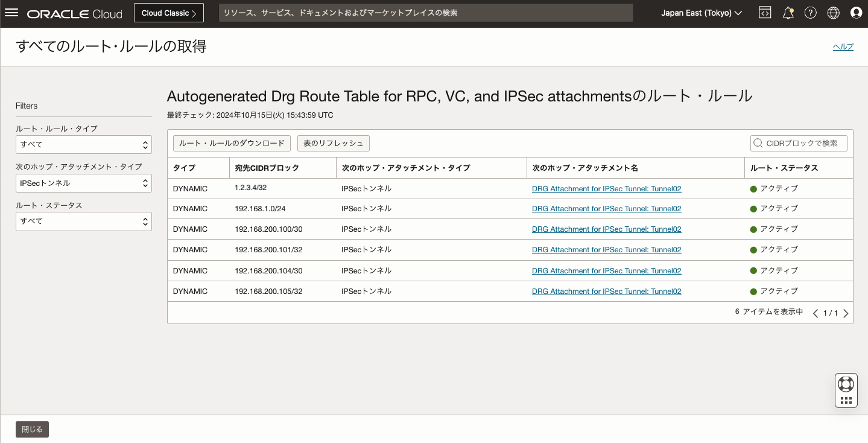This screenshot has height=443, width=868.
Task: Refresh the table with 表のリフレッシュ
Action: [x=334, y=143]
